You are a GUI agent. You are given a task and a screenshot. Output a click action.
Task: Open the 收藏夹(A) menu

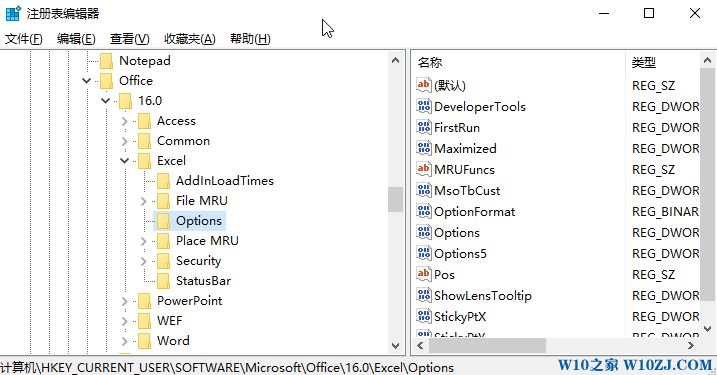tap(190, 39)
